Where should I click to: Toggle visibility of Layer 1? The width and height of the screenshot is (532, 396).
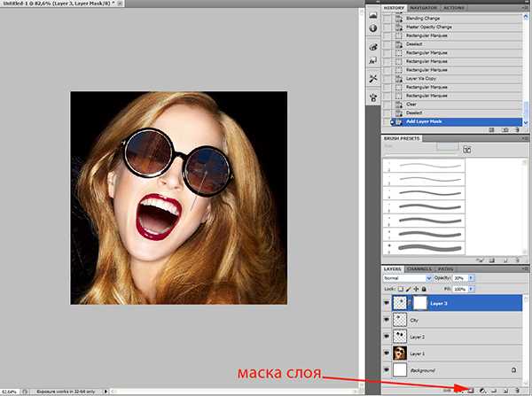[x=387, y=352]
